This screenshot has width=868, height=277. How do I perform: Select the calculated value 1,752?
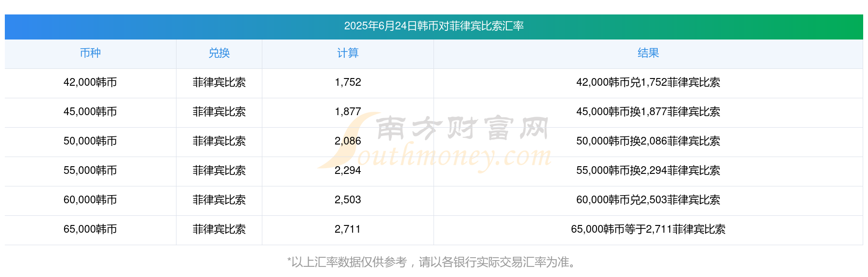click(348, 82)
